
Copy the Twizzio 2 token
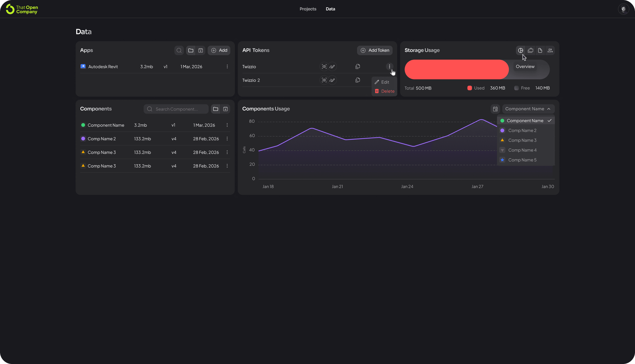click(358, 80)
